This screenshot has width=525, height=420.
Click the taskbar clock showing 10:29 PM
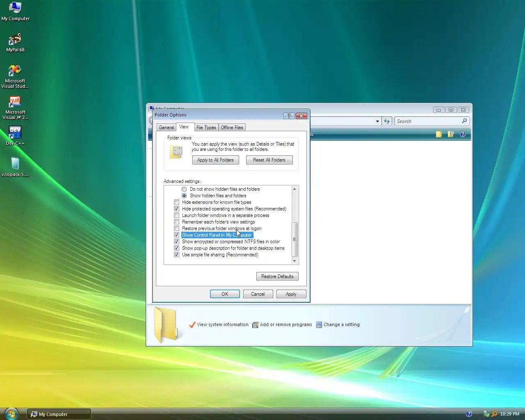pyautogui.click(x=510, y=414)
